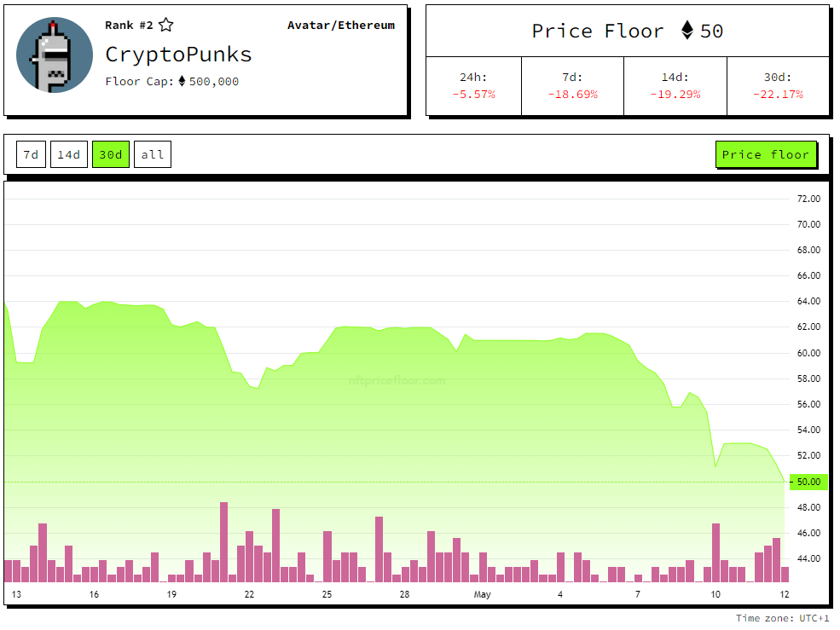Click the favorite star icon beside Rank #2
Screen dimensions: 840x630
tap(166, 26)
